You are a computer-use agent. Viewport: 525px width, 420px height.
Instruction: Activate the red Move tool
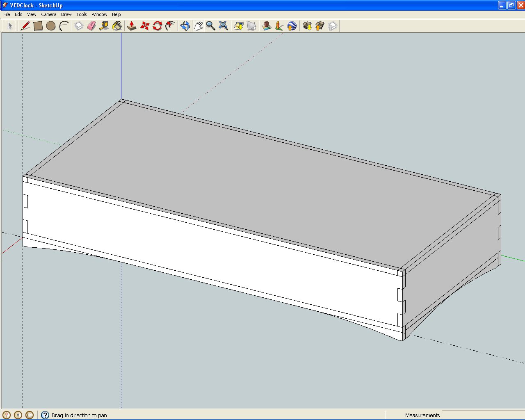(144, 26)
